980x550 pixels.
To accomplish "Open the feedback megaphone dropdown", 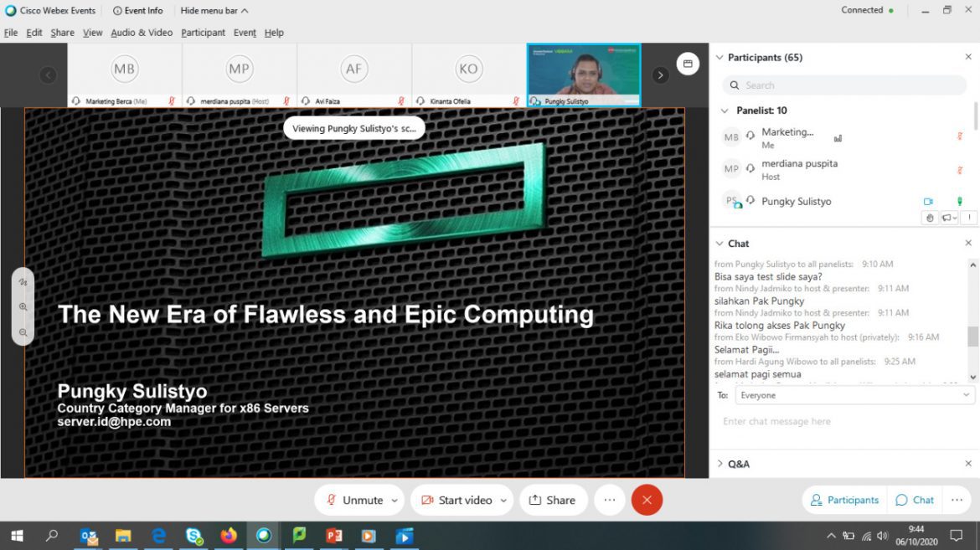I will coord(949,218).
